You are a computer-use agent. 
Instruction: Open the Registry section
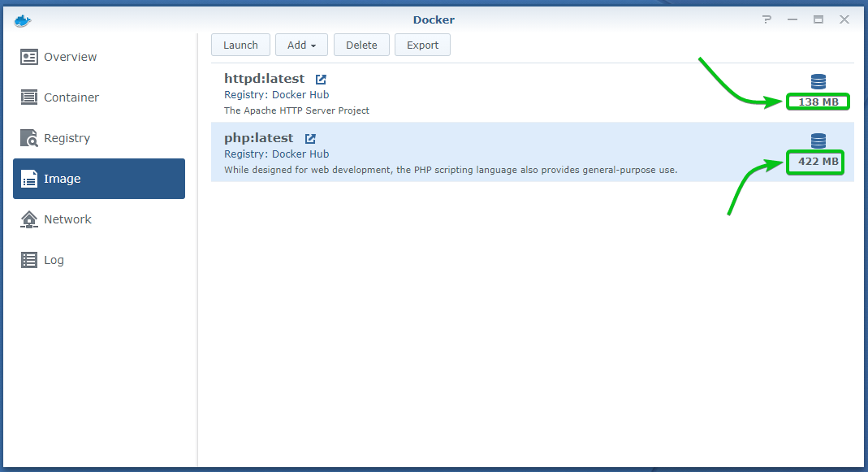[99, 138]
